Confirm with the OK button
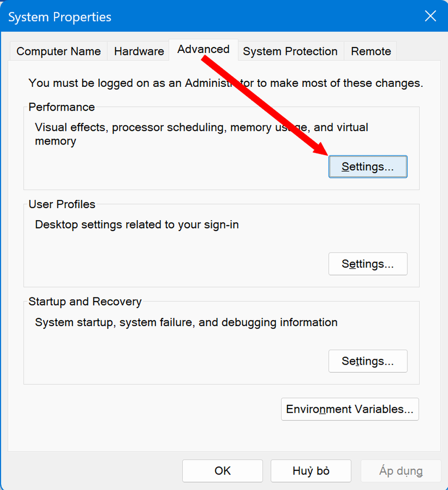This screenshot has width=448, height=490. pos(223,471)
